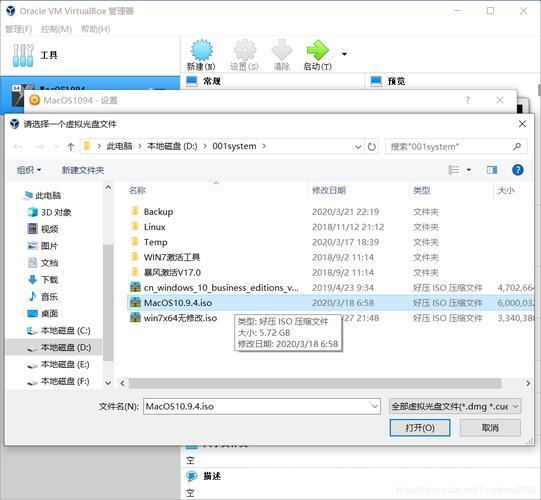Open the Manage (管理) menu
541x500 pixels.
click(19, 29)
